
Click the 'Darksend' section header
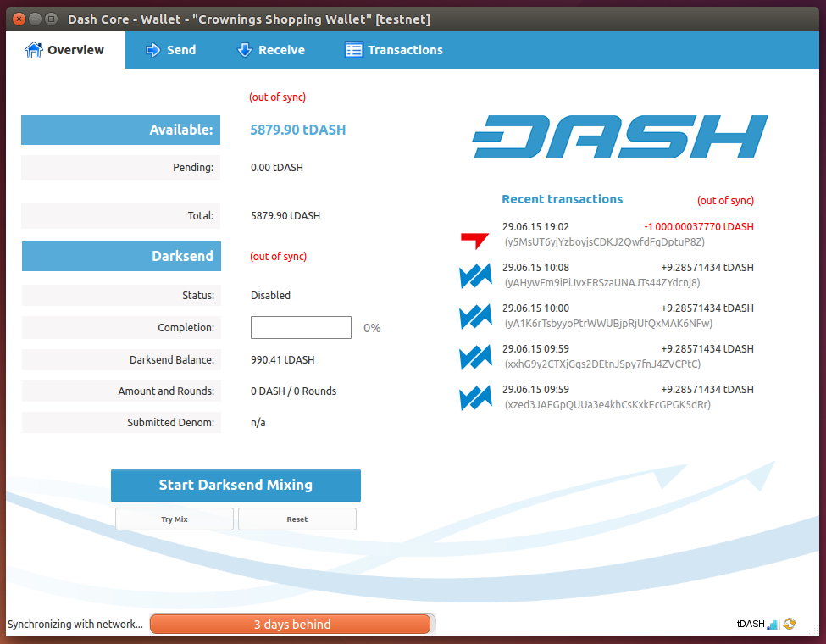(x=121, y=257)
